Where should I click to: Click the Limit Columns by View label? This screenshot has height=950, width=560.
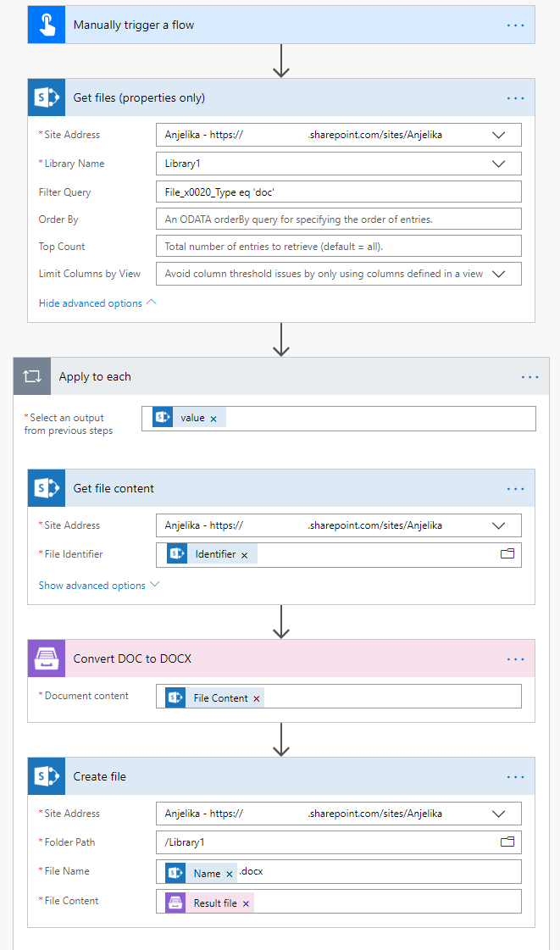coord(90,274)
